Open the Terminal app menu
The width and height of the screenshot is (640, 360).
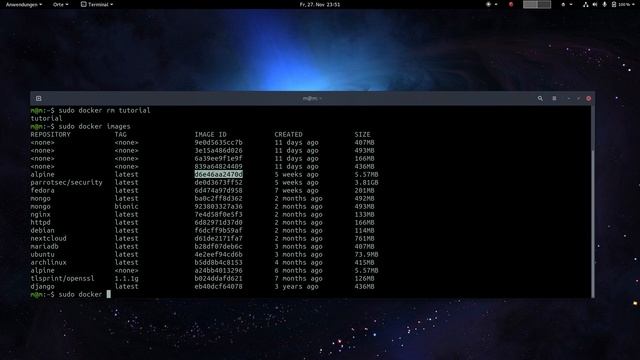(x=97, y=4)
